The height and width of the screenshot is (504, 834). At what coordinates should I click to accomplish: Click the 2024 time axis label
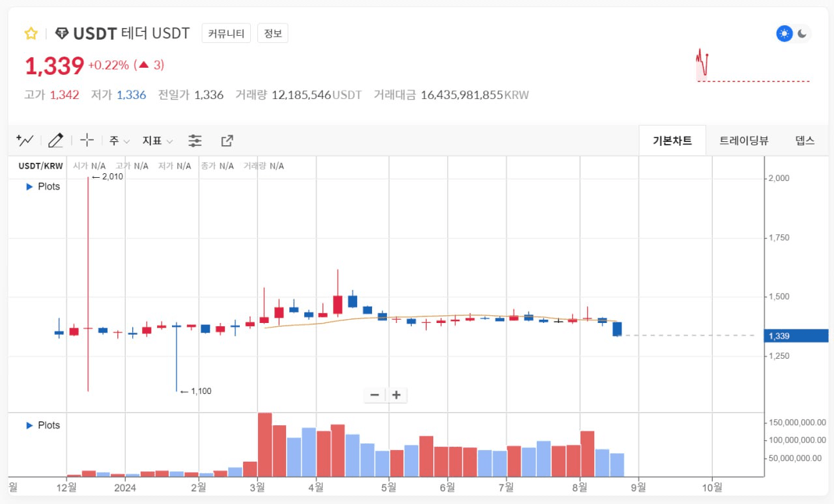[x=125, y=486]
